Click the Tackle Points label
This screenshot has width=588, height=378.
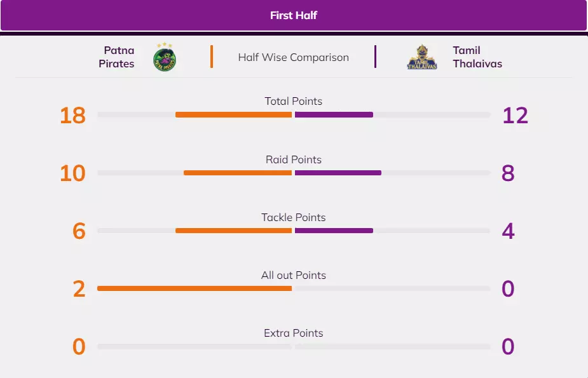[x=294, y=217]
